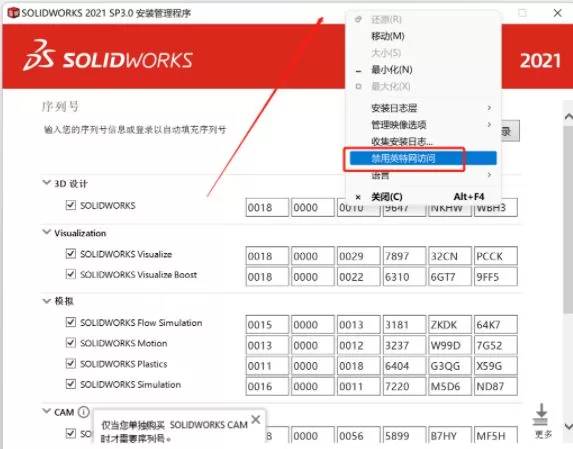
Task: Click the 3237 serial field
Action: point(404,345)
